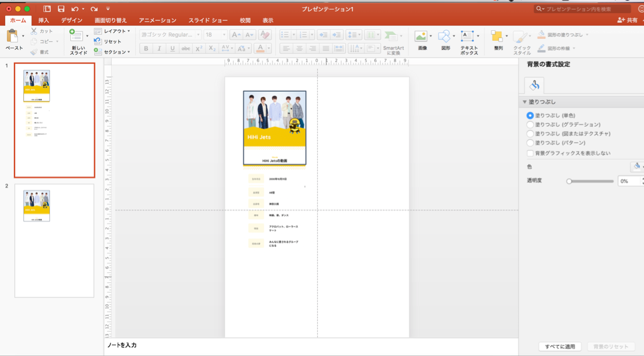Open the 校閲 tab
Viewport: 644px width, 356px height.
(245, 20)
